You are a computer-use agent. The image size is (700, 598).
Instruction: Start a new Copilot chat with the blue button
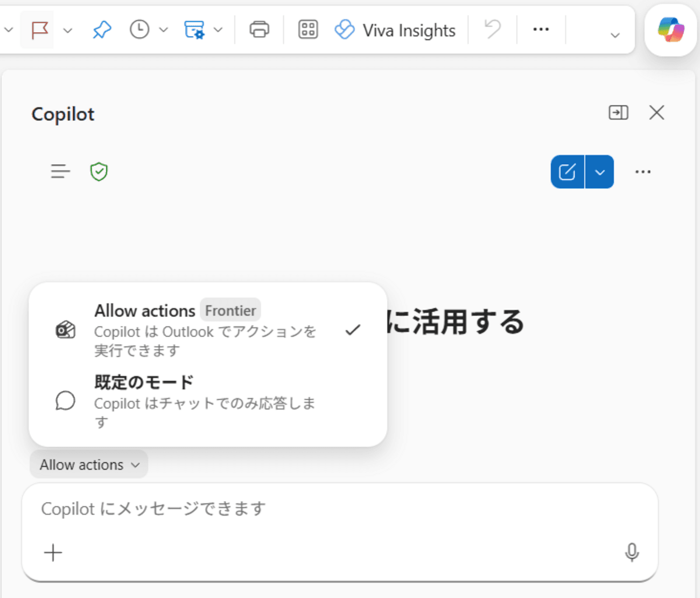(567, 172)
